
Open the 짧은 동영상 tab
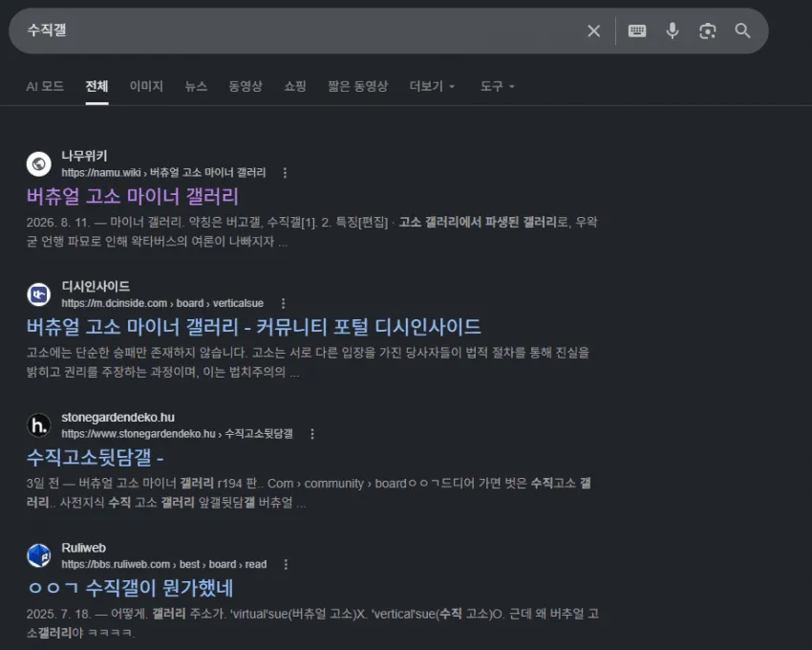358,86
